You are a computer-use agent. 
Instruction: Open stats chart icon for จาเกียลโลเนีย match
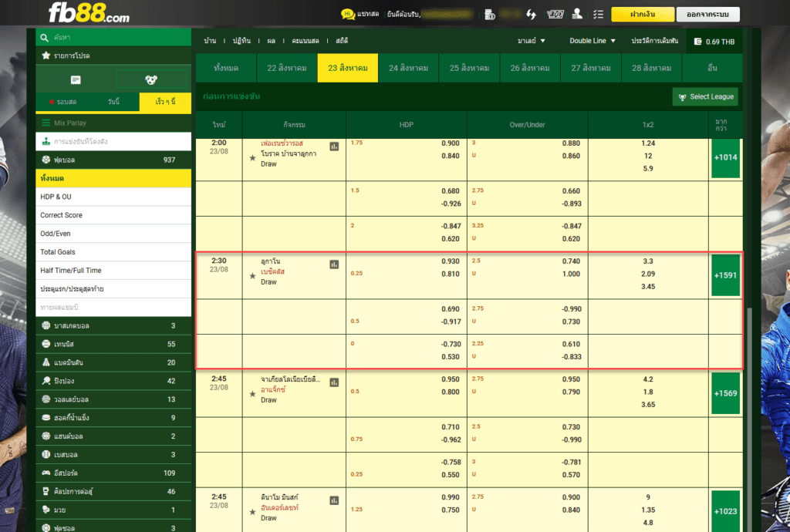[x=334, y=382]
